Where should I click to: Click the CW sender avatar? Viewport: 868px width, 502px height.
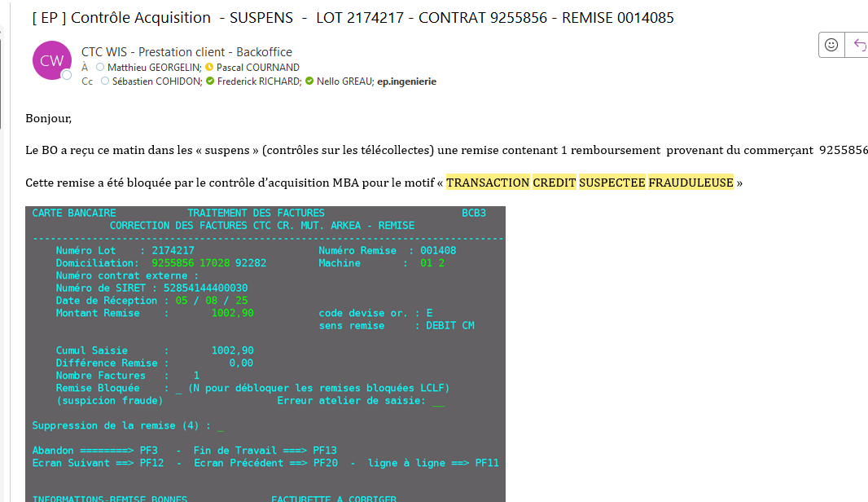pyautogui.click(x=51, y=60)
